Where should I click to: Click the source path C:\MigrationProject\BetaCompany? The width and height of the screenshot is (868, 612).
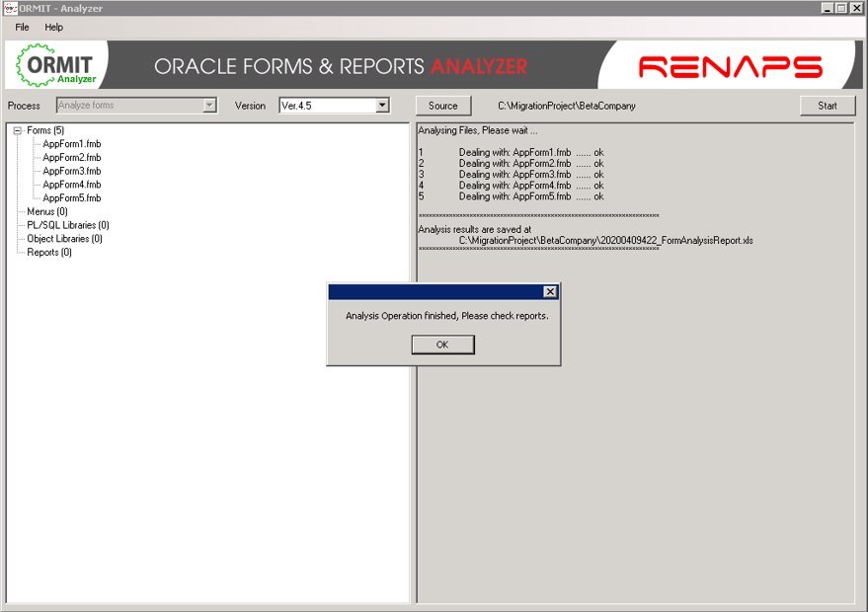tap(566, 106)
